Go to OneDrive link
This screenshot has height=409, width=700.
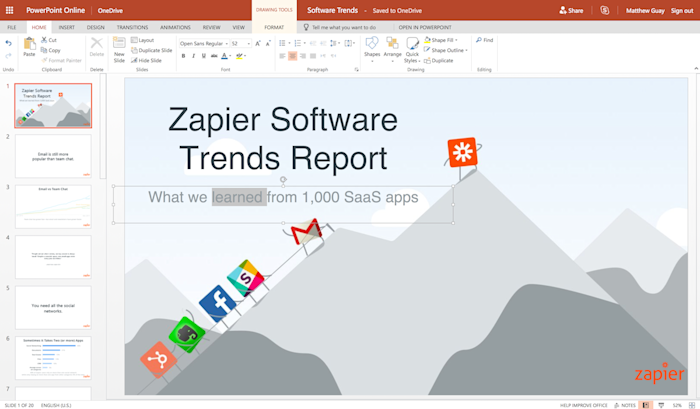point(110,10)
